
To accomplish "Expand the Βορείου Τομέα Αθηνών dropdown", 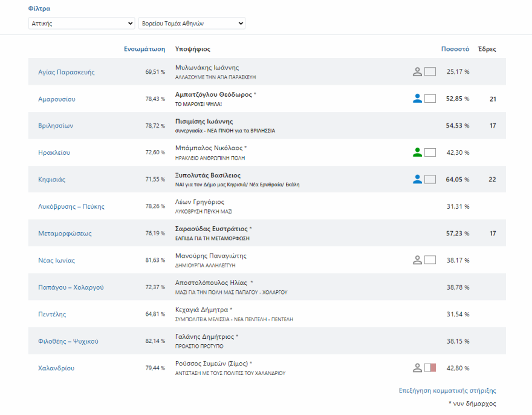I will click(192, 23).
